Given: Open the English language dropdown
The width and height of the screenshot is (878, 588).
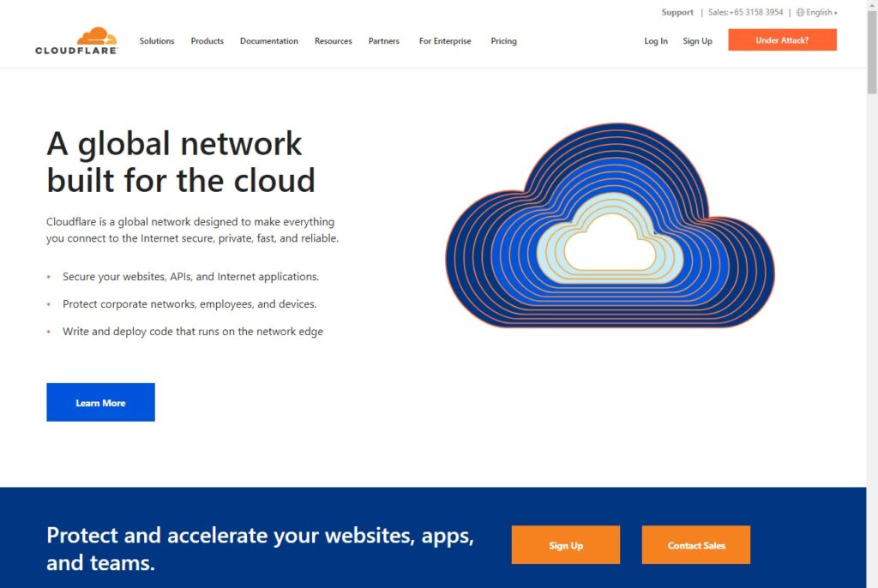Looking at the screenshot, I should pyautogui.click(x=821, y=12).
